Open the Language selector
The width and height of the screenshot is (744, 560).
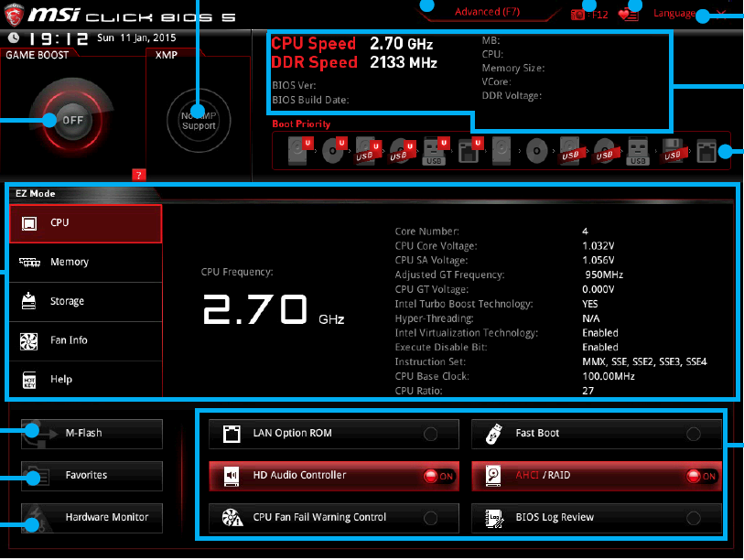(x=674, y=14)
